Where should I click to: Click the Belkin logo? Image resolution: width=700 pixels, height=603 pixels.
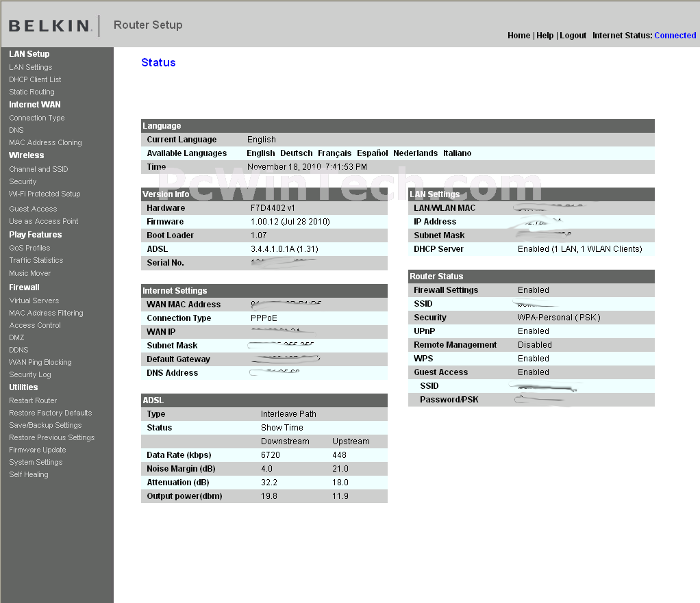50,25
